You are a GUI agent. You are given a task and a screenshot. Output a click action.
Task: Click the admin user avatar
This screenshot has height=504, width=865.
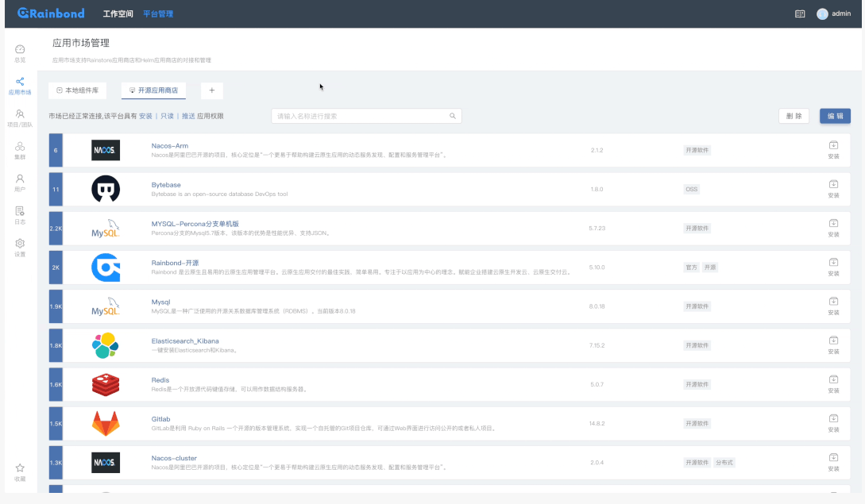point(823,13)
